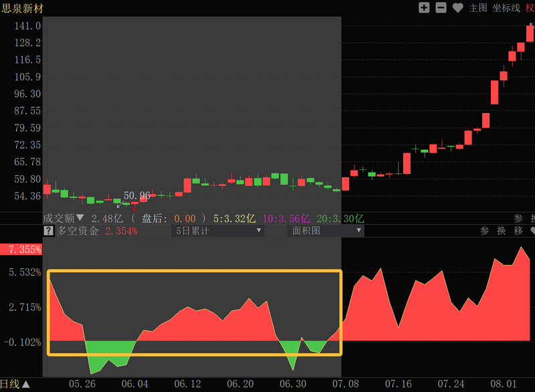Click the 65.78 price axis label

(27, 162)
